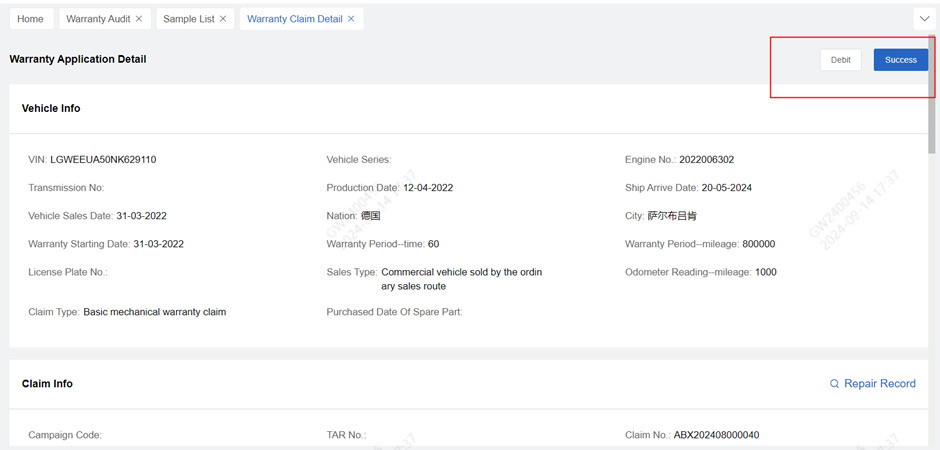This screenshot has width=940, height=450.
Task: Click the Ship Arrive Date 20-05-2024
Action: click(x=726, y=188)
